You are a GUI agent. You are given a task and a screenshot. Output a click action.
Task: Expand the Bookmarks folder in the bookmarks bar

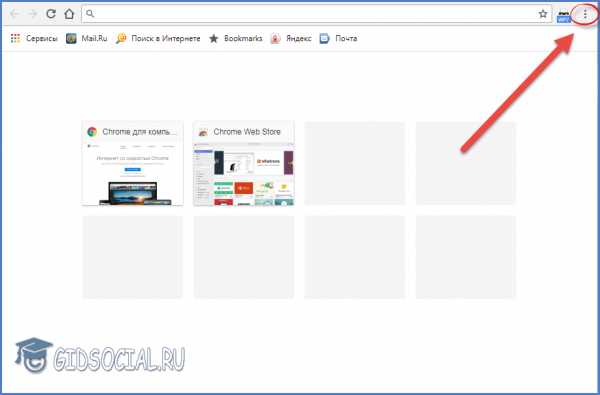[x=236, y=38]
